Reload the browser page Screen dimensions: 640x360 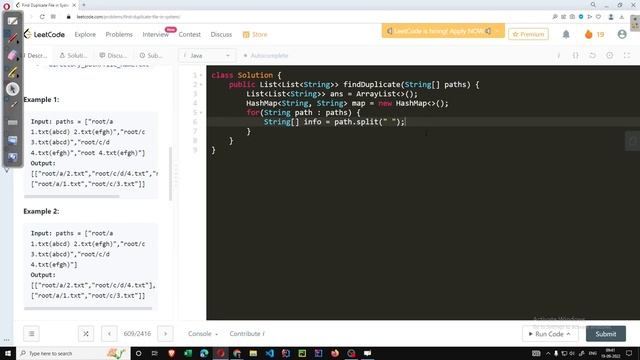click(42, 17)
